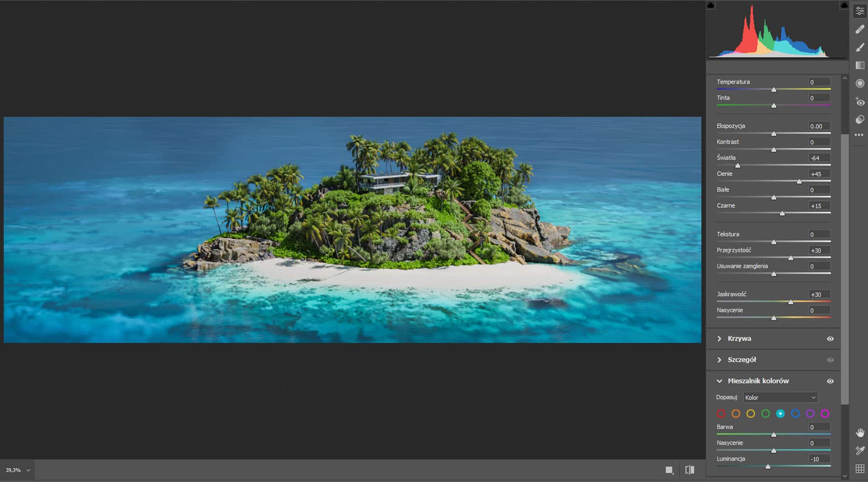Click the Barwa slider handle
Screen dimensions: 868x482
774,435
